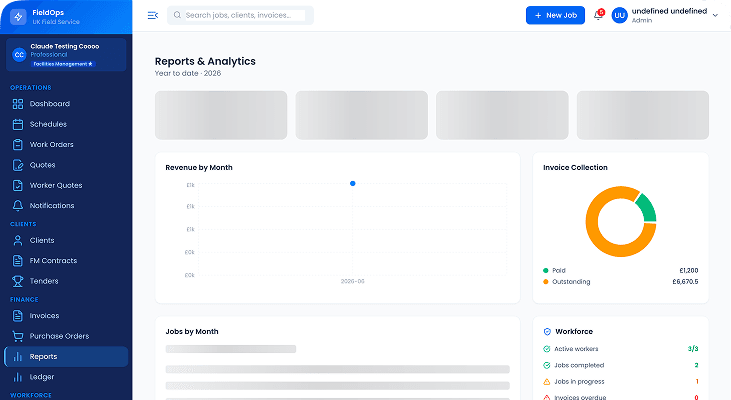Open the Dashboard page
The height and width of the screenshot is (400, 731).
click(66, 104)
